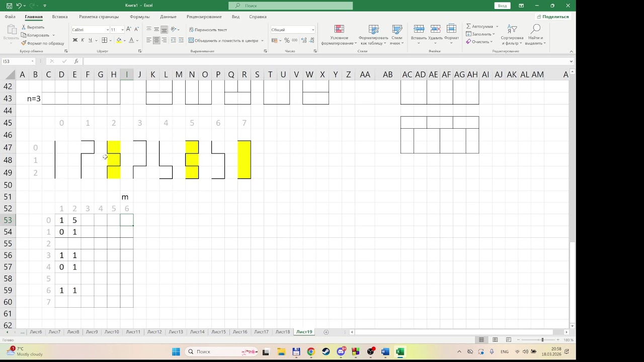644x362 pixels.
Task: Toggle bold formatting (Ж)
Action: tap(75, 40)
